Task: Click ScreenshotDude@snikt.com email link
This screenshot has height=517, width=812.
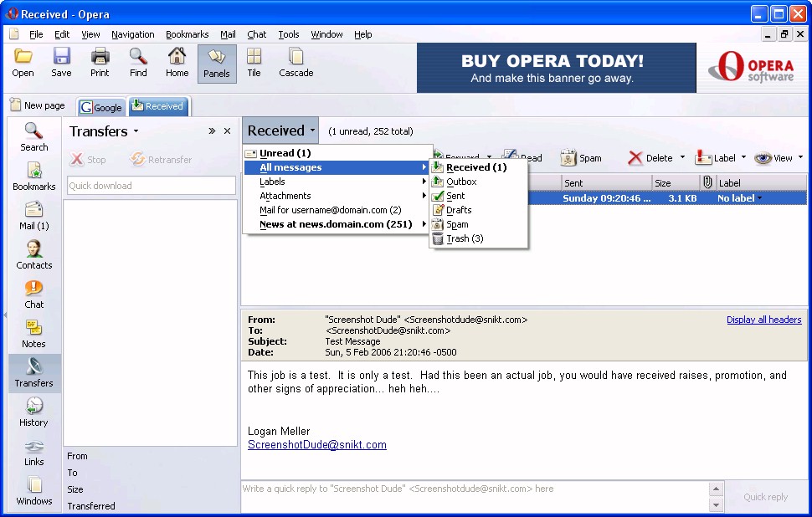Action: (x=317, y=444)
